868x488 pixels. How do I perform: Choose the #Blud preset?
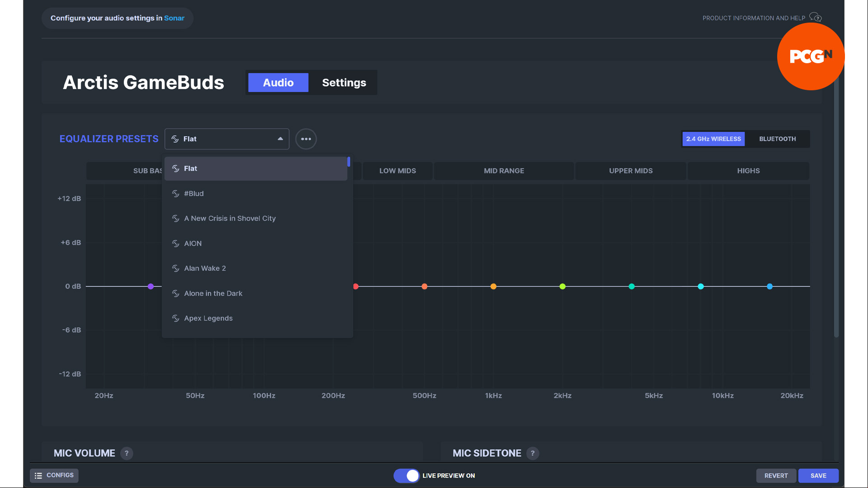256,193
